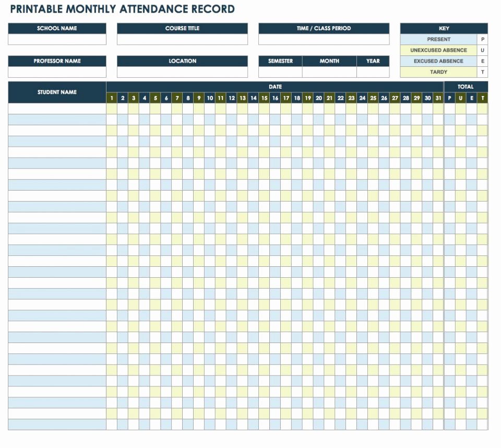The width and height of the screenshot is (501, 448).
Task: Click first row cell under total P
Action: (x=449, y=109)
